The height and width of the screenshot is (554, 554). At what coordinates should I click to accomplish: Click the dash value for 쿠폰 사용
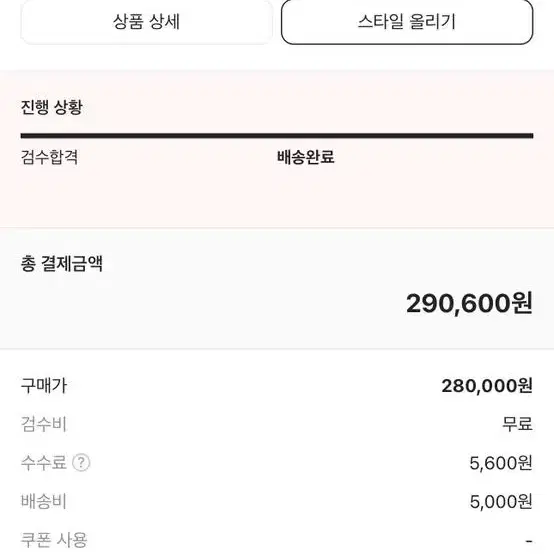[x=529, y=541]
